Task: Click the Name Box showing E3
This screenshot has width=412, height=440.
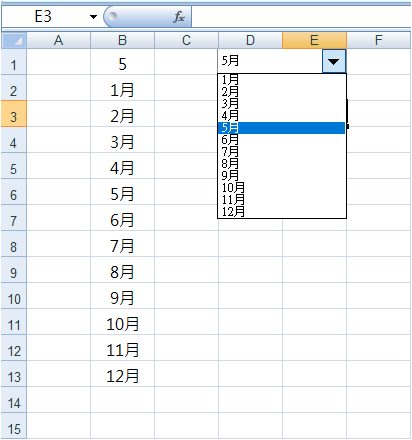Action: (x=43, y=17)
